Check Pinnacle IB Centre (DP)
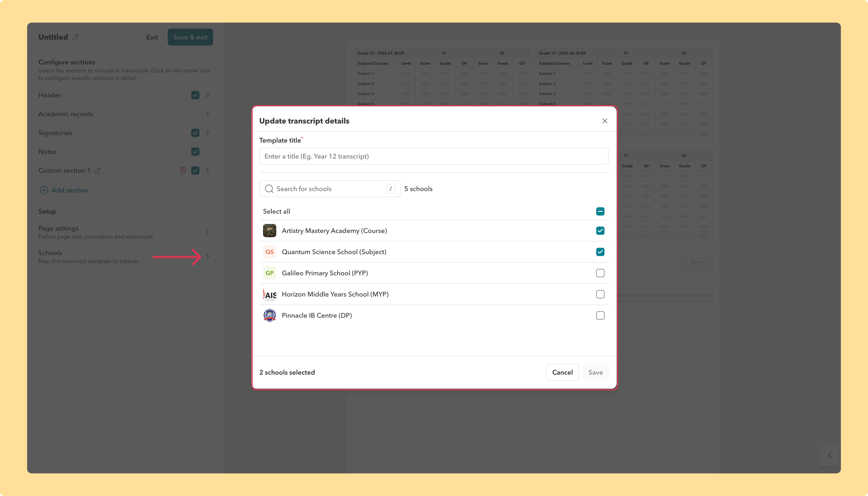This screenshot has height=496, width=868. tap(600, 316)
